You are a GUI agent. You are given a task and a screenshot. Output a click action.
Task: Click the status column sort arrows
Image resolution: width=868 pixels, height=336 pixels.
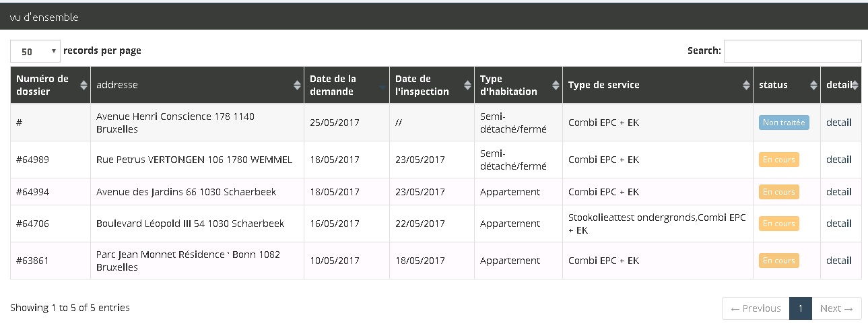813,86
